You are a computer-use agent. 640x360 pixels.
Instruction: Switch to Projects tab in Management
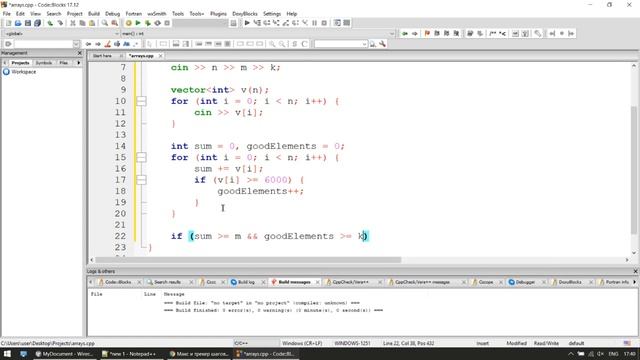tap(20, 63)
